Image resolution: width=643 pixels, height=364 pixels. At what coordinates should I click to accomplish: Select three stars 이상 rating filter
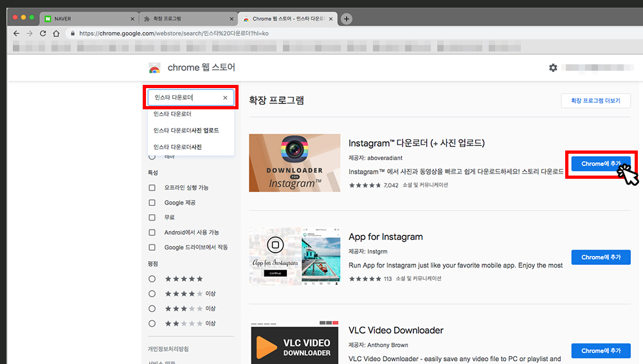click(x=152, y=309)
